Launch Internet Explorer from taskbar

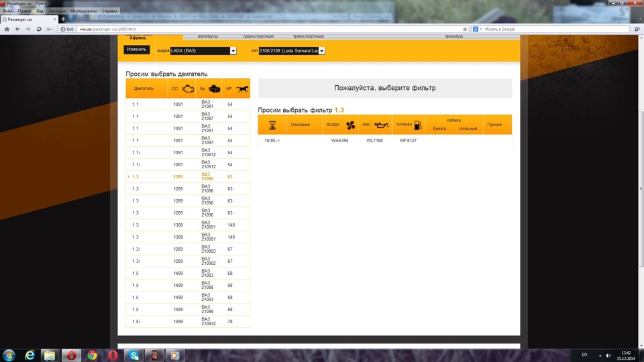click(30, 355)
